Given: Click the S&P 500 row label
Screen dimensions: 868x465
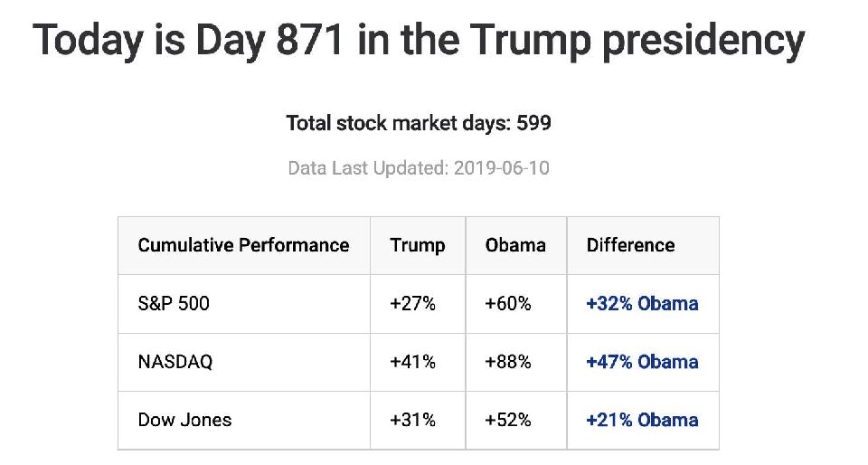Looking at the screenshot, I should click(x=174, y=304).
